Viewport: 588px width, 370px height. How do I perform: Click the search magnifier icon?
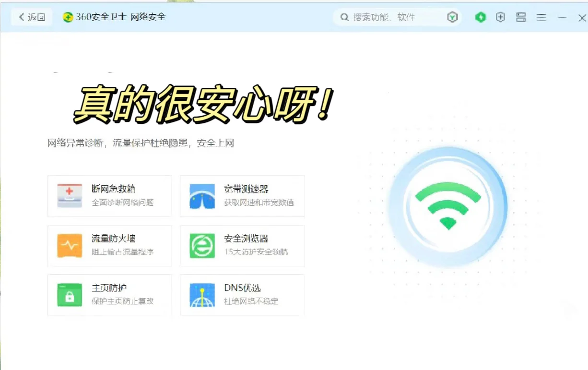tap(344, 17)
